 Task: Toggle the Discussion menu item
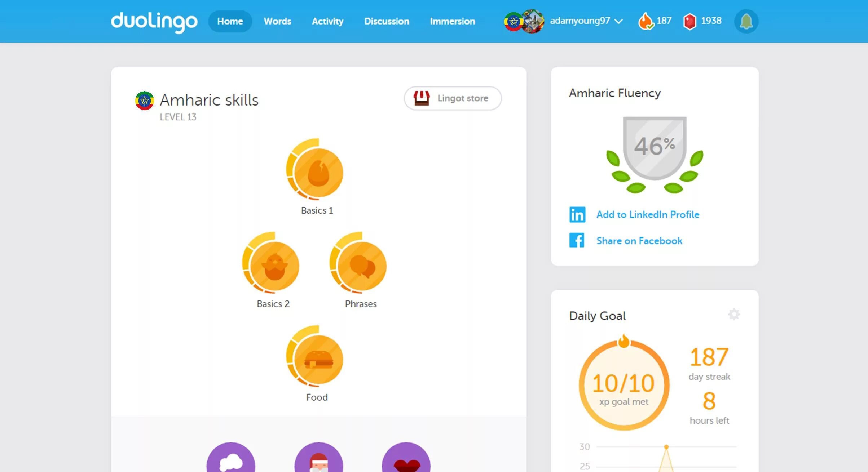pos(387,21)
